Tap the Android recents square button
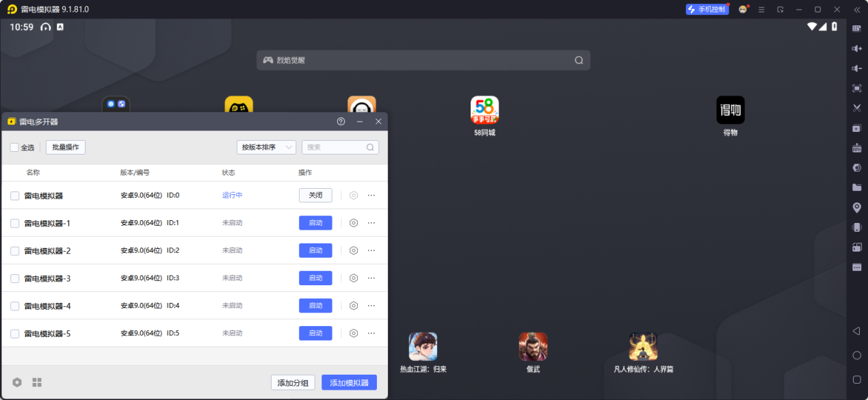 click(x=856, y=379)
